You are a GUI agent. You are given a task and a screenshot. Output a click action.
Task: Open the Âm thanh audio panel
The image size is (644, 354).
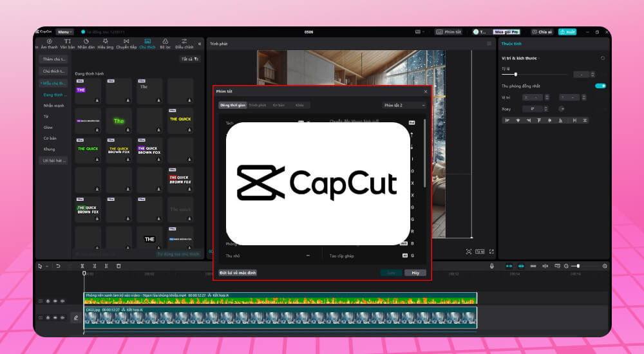(50, 44)
